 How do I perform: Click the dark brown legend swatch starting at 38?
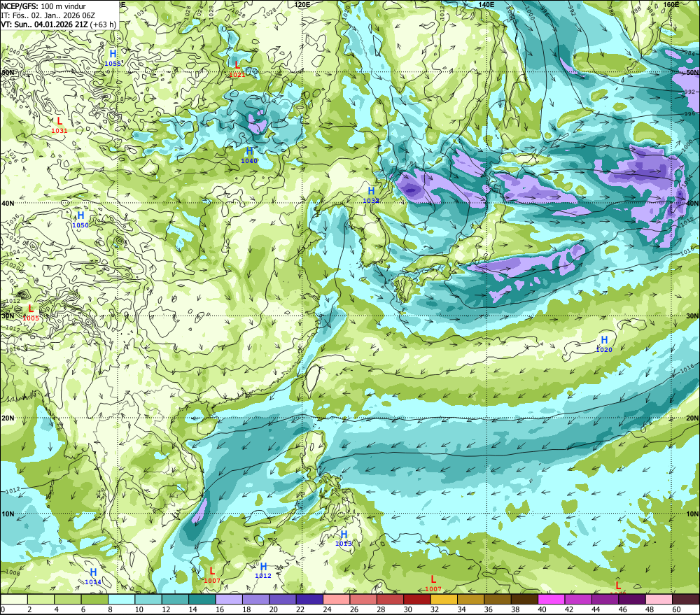(524, 599)
